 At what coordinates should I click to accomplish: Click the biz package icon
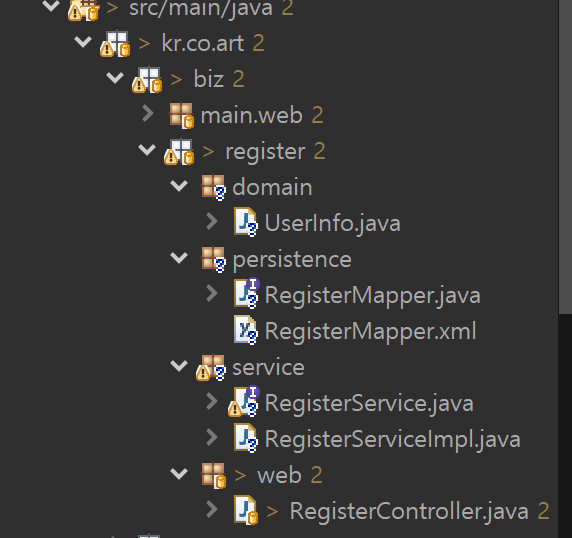pyautogui.click(x=147, y=80)
